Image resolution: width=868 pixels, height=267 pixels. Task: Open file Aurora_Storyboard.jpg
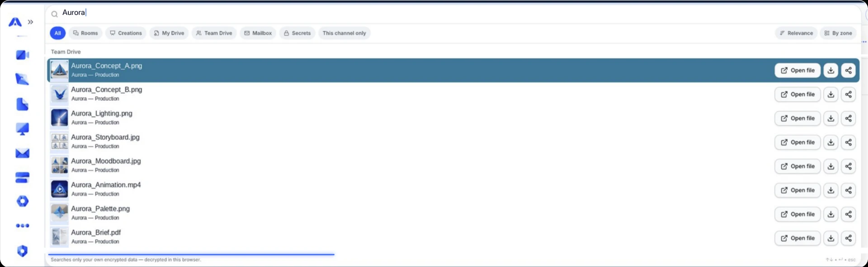pos(797,142)
